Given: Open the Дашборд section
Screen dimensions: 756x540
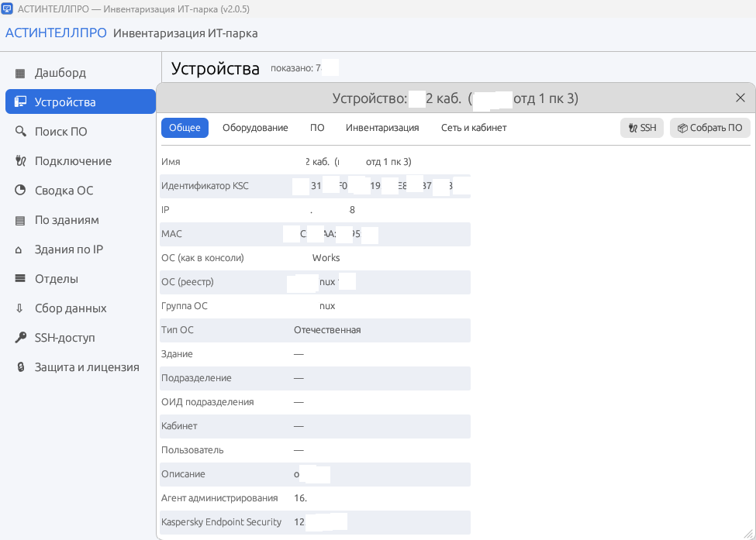Looking at the screenshot, I should [81, 73].
